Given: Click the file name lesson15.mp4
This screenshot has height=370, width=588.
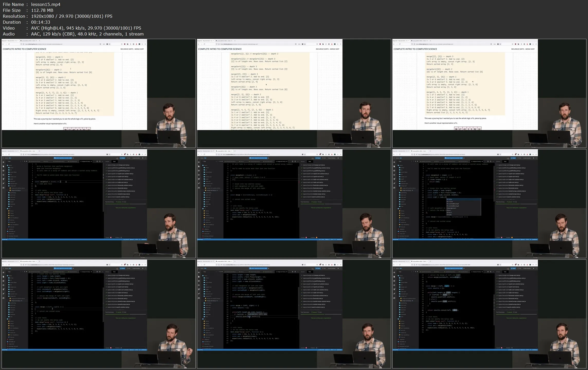Looking at the screenshot, I should coord(46,4).
